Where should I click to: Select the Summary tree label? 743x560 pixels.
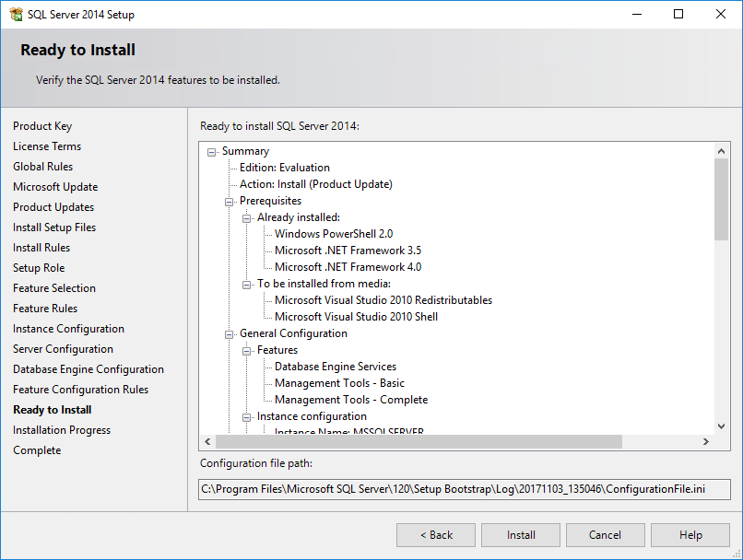tap(245, 151)
